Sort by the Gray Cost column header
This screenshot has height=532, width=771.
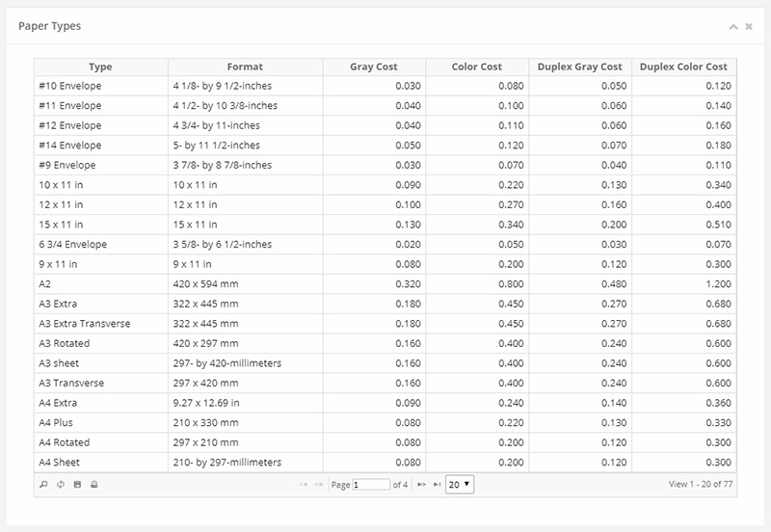pyautogui.click(x=374, y=67)
